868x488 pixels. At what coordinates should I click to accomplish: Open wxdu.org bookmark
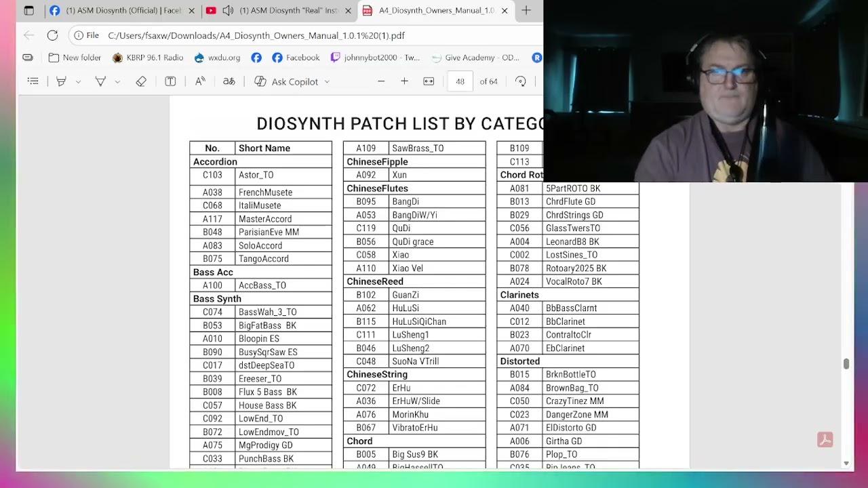(x=217, y=58)
